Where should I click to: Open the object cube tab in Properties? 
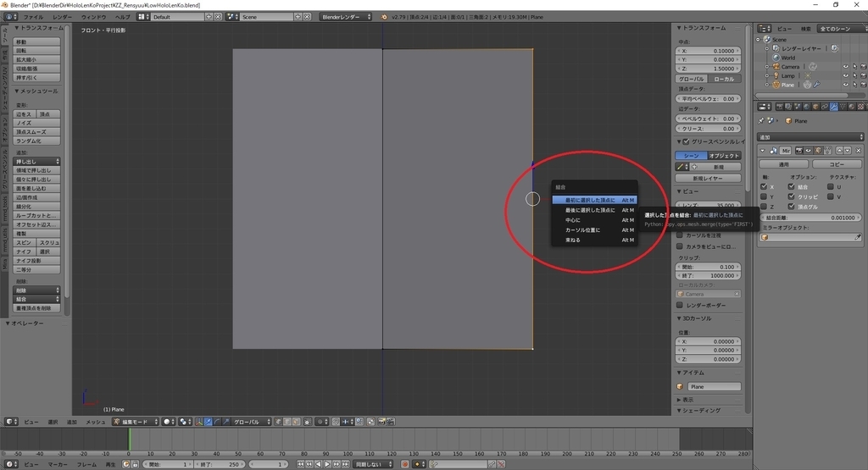815,106
